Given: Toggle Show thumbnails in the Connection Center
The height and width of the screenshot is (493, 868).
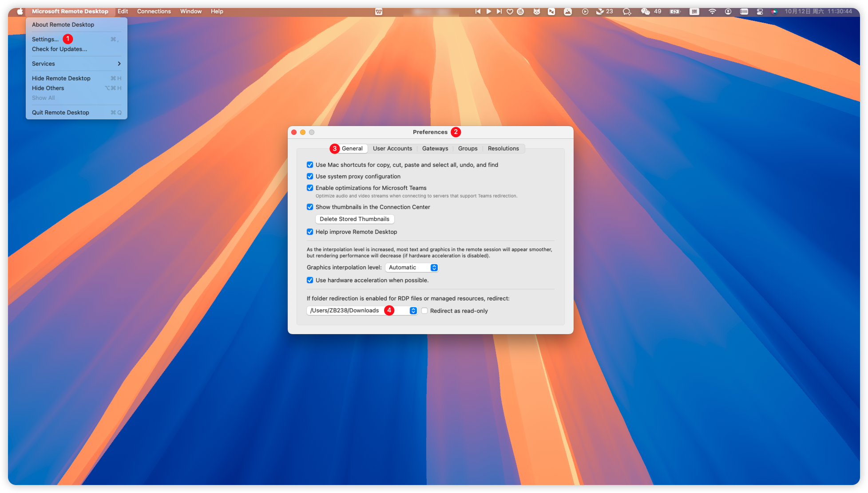Looking at the screenshot, I should [310, 207].
